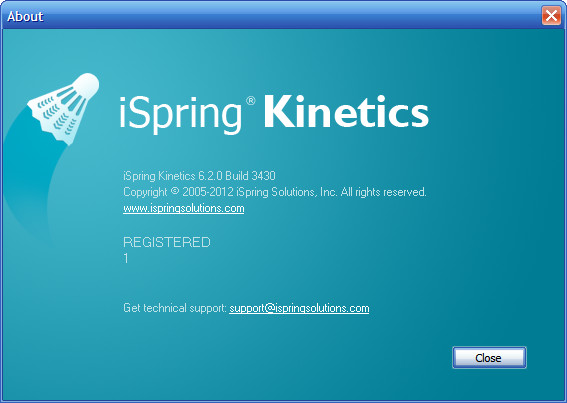Click the 'About' title bar text
567x403 pixels.
click(25, 16)
